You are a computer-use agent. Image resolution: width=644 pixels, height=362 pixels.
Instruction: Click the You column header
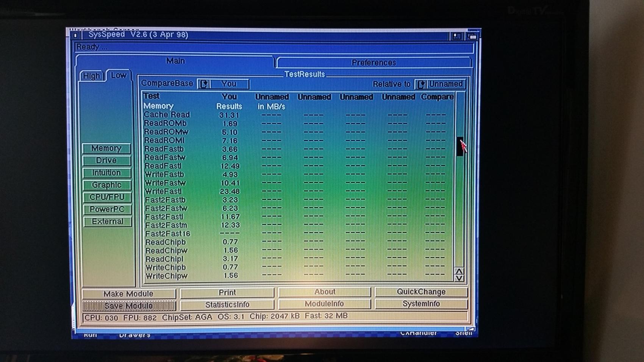coord(229,97)
